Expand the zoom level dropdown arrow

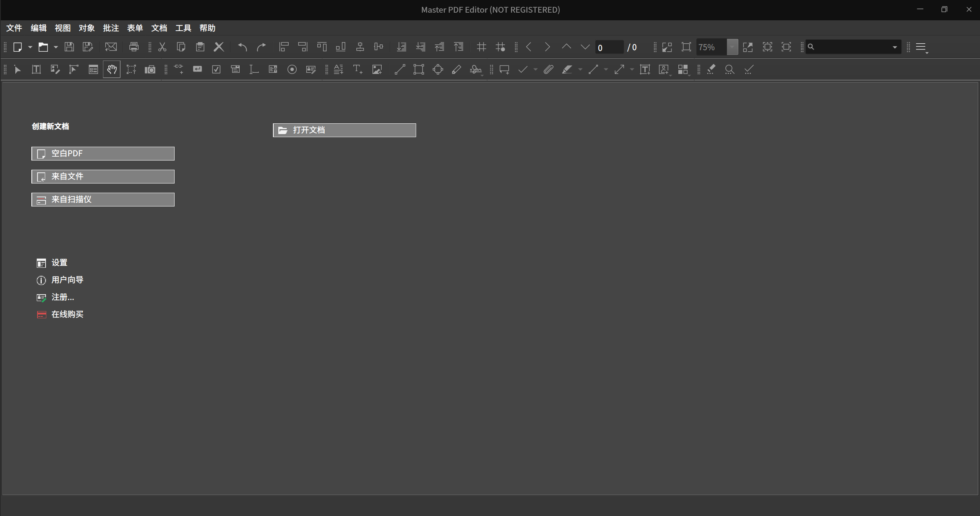tap(732, 47)
